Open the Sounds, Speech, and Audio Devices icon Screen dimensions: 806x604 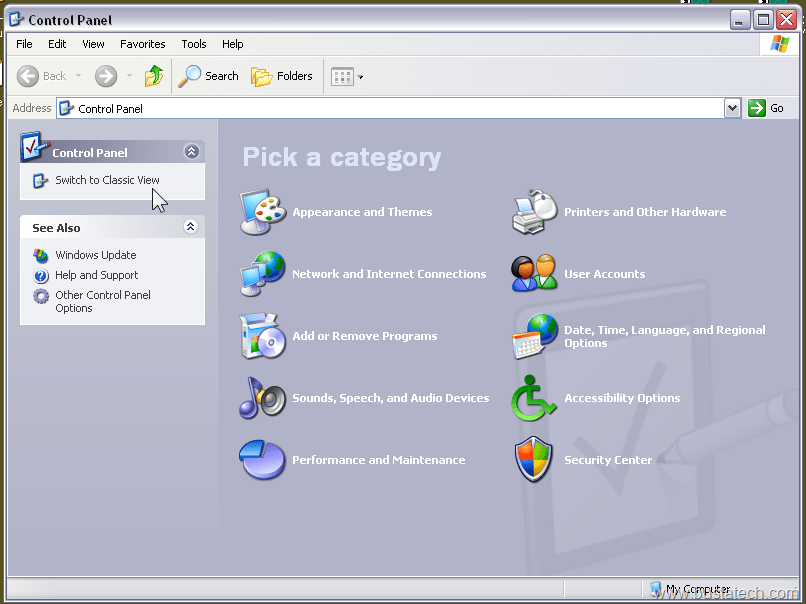pyautogui.click(x=263, y=397)
